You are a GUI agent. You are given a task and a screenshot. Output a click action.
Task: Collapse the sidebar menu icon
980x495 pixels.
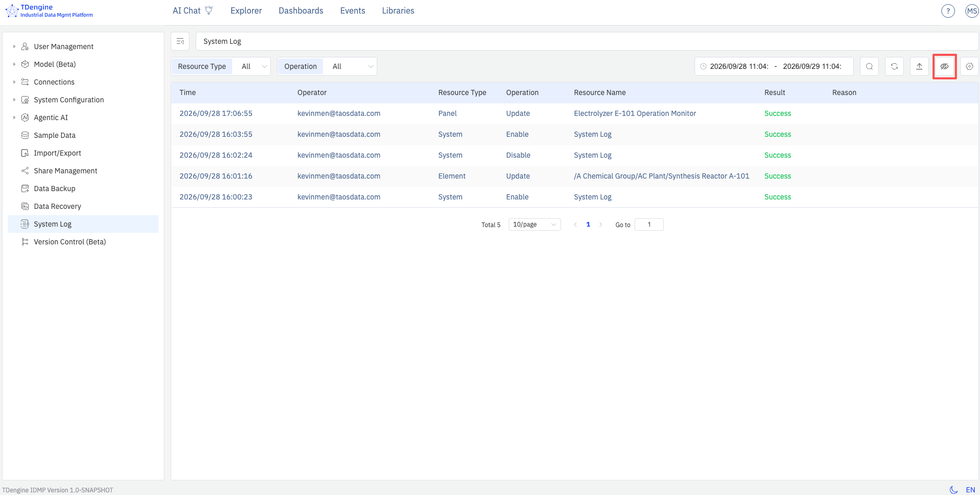tap(180, 41)
